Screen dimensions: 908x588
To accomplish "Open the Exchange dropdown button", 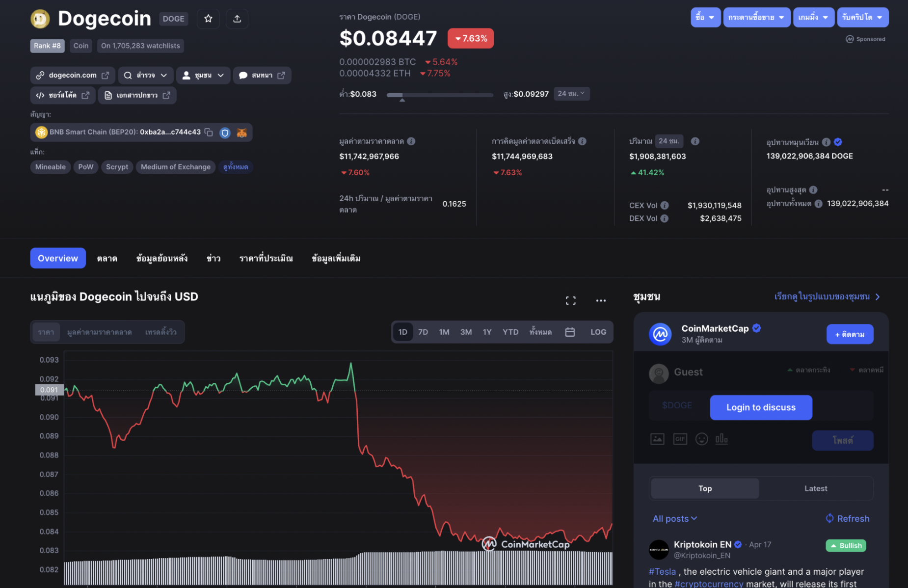I will (756, 18).
